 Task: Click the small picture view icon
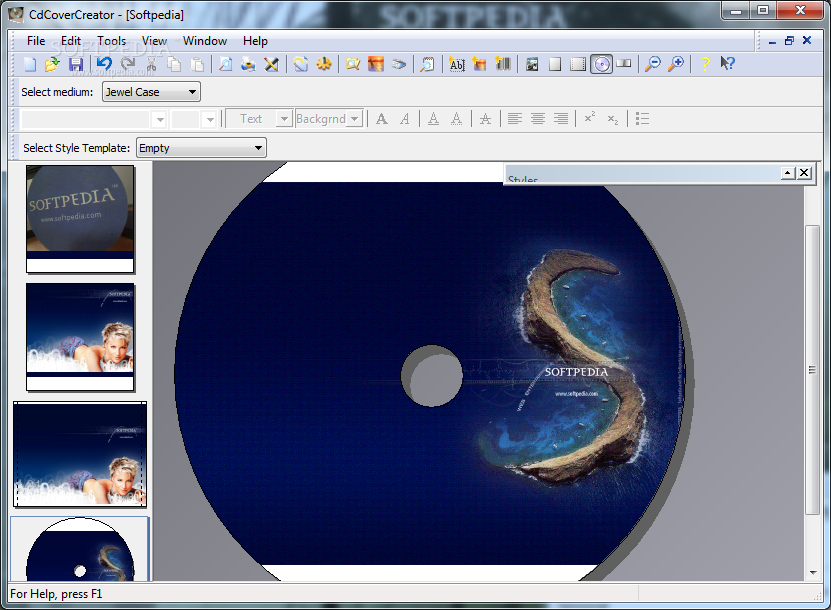[x=532, y=64]
